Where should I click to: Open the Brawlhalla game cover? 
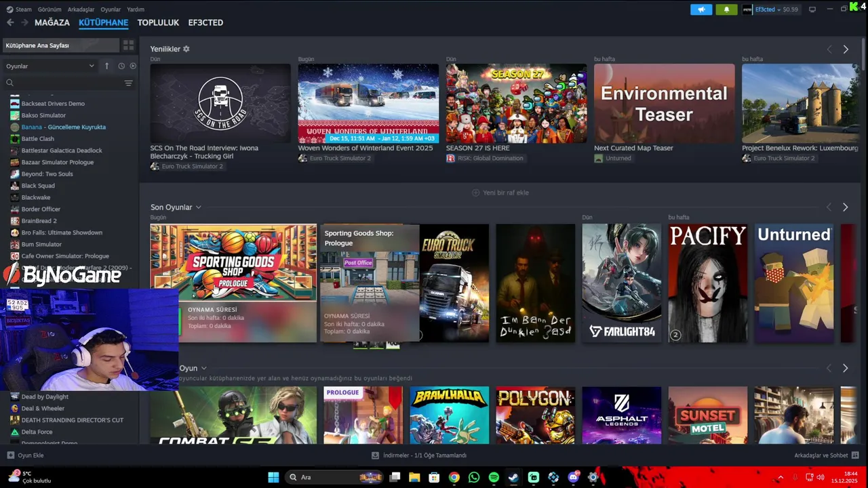point(449,415)
